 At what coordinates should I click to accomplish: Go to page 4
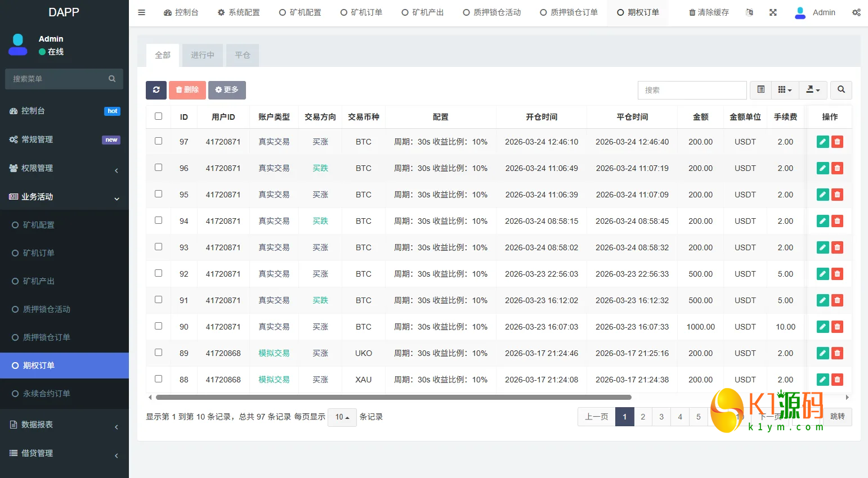(680, 417)
